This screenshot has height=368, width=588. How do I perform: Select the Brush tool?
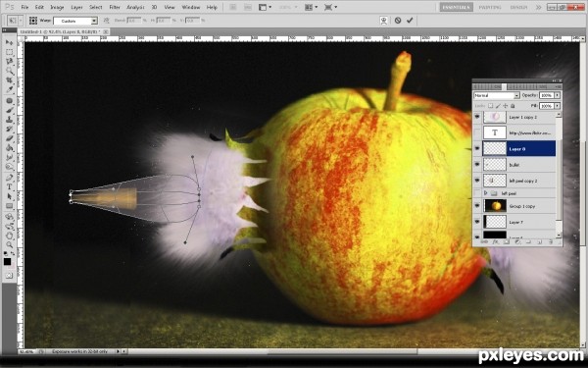[9, 110]
